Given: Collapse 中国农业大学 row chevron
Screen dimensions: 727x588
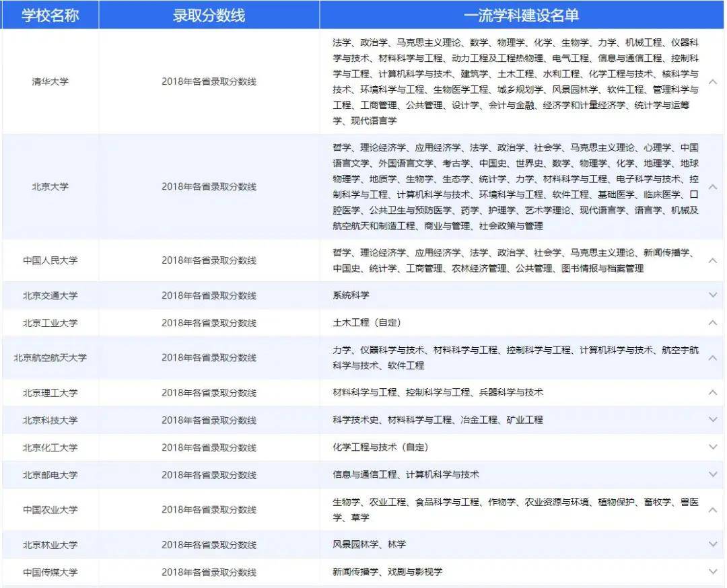Looking at the screenshot, I should coord(713,510).
